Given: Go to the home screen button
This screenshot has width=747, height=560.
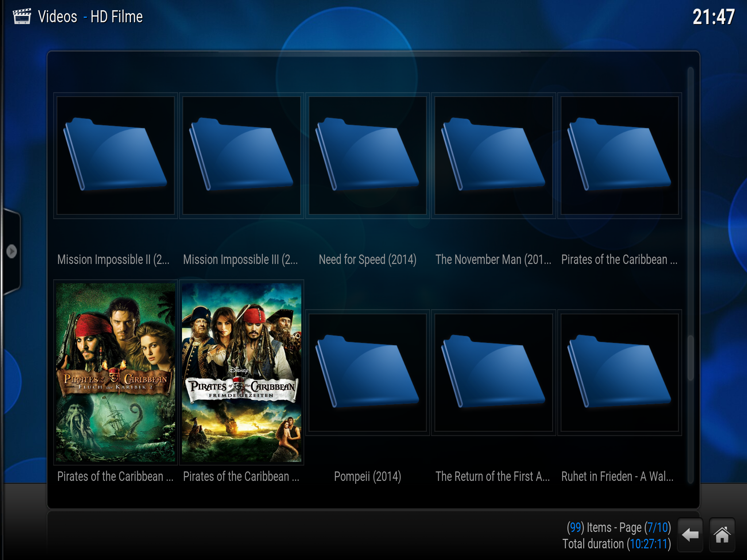Looking at the screenshot, I should [722, 535].
